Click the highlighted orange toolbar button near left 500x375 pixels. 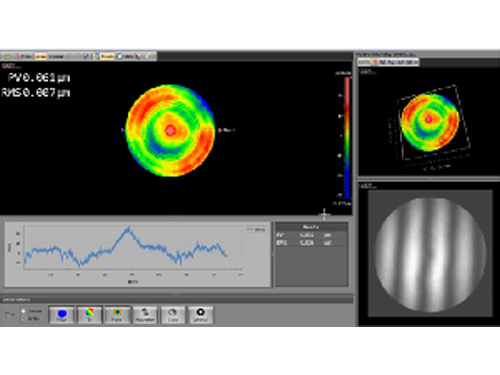pos(41,56)
